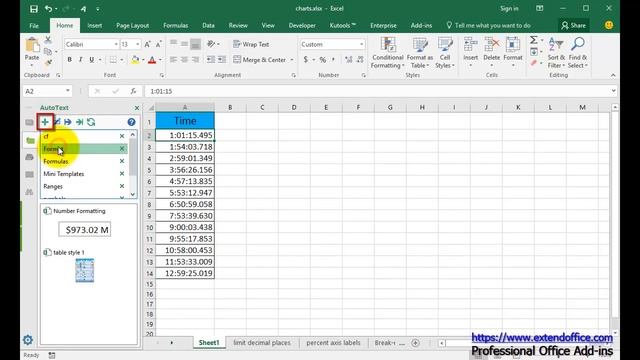Open Kutools settings gear icon at pane bottom
This screenshot has width=640, height=360.
click(28, 340)
